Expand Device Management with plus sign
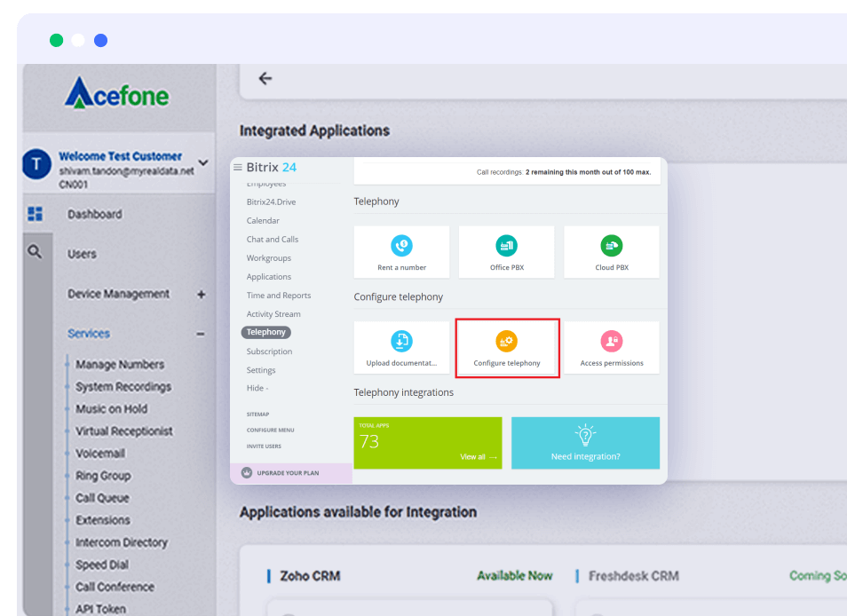 (x=201, y=295)
